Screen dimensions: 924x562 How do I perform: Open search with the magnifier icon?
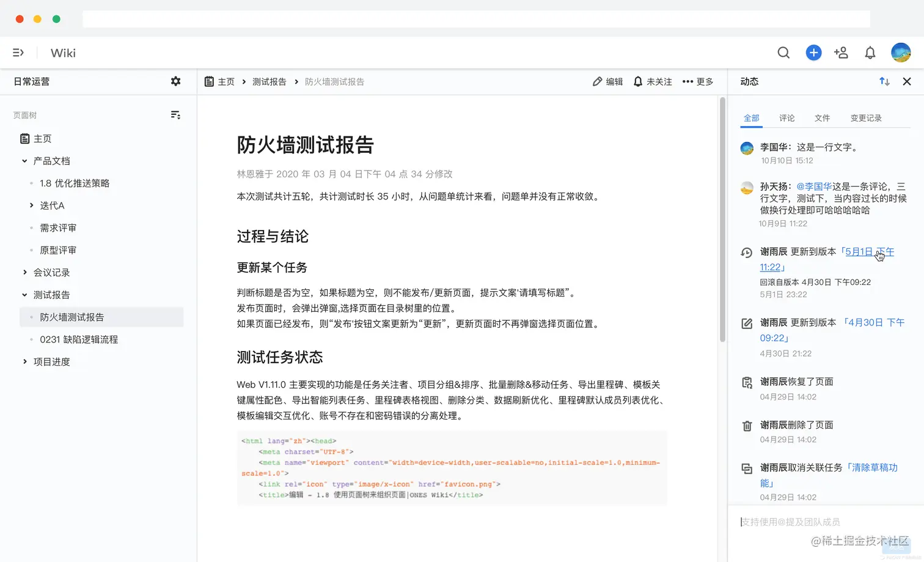click(783, 53)
